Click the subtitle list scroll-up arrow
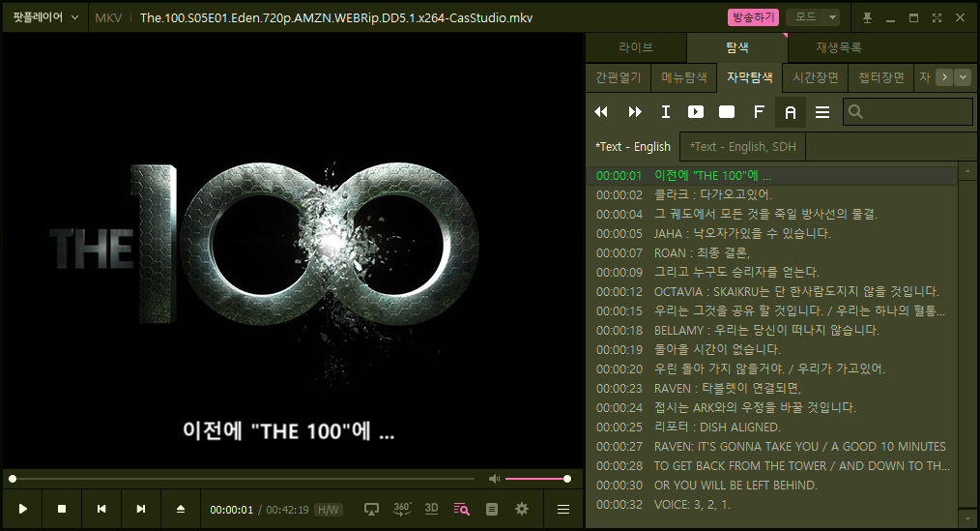980x531 pixels. (966, 170)
